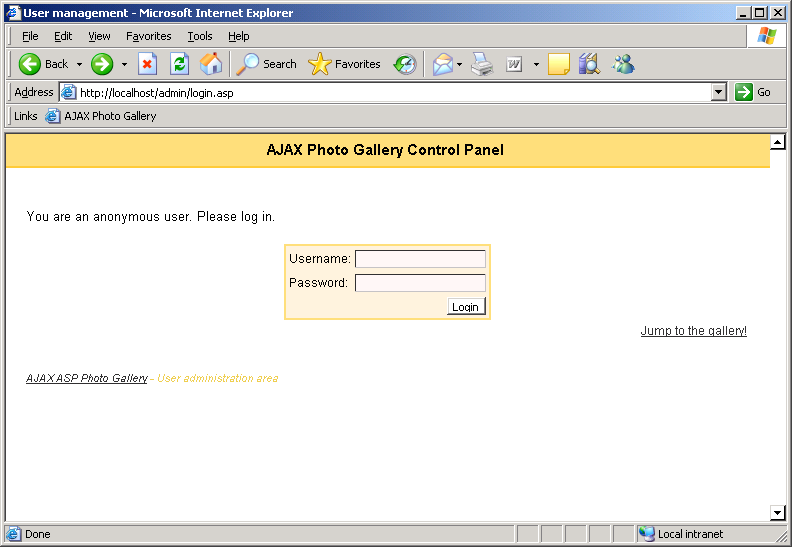The height and width of the screenshot is (547, 792).
Task: Open the Search pane
Action: (x=267, y=64)
